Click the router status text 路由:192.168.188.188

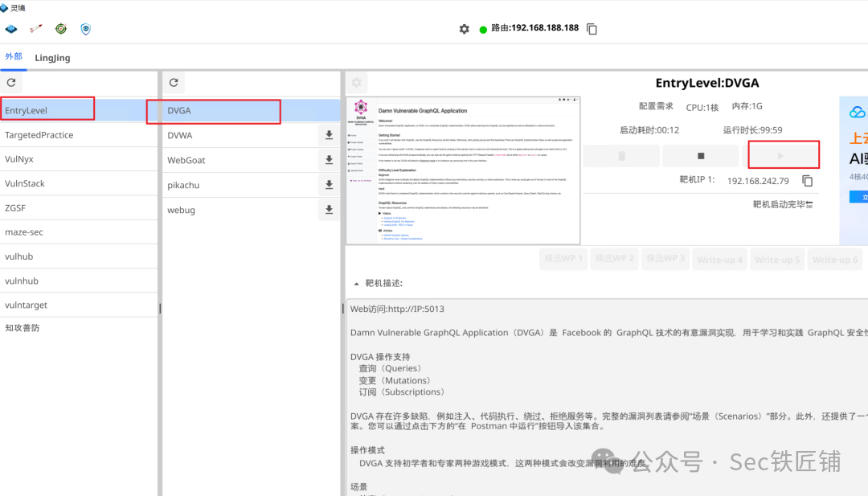point(534,27)
